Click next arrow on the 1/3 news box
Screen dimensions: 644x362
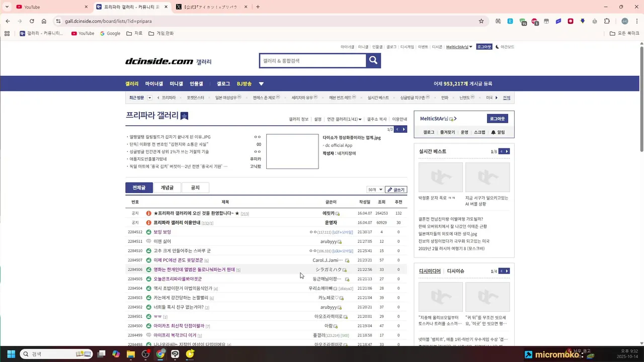click(404, 129)
